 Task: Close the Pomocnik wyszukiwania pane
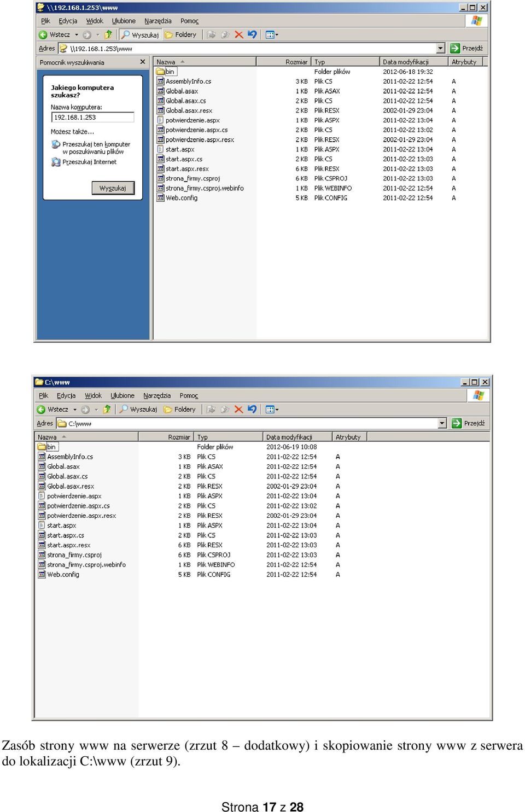coord(143,62)
